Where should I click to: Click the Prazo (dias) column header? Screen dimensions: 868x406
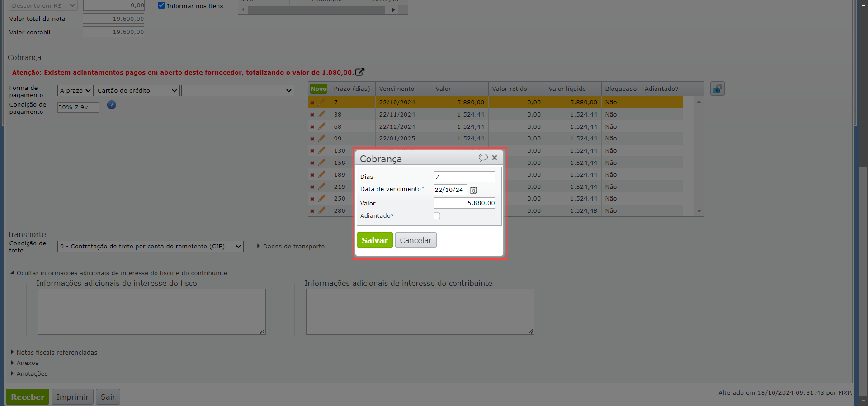[352, 89]
